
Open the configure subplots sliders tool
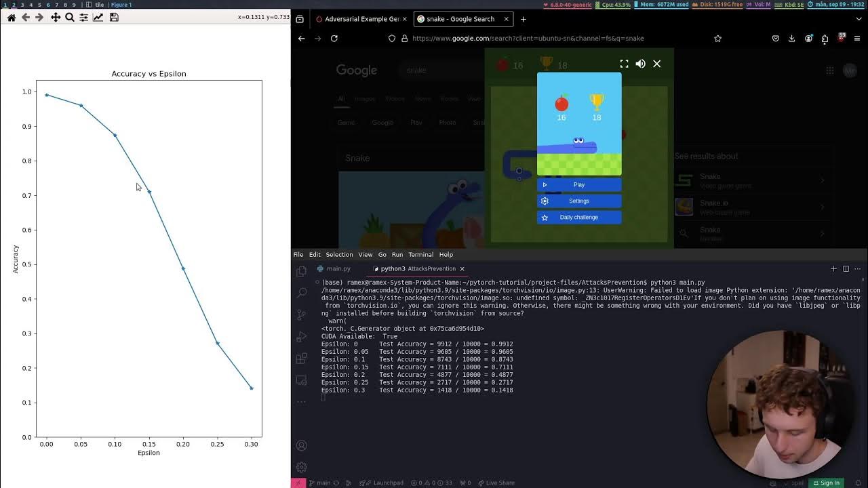[x=83, y=18]
